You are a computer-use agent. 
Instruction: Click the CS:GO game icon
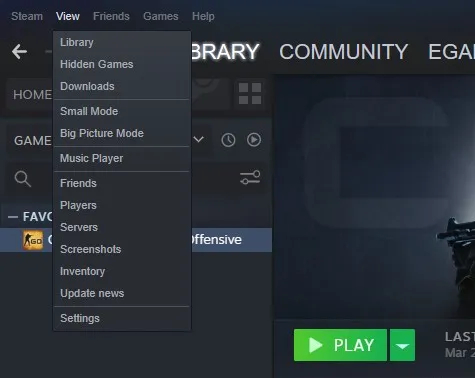[x=33, y=240]
